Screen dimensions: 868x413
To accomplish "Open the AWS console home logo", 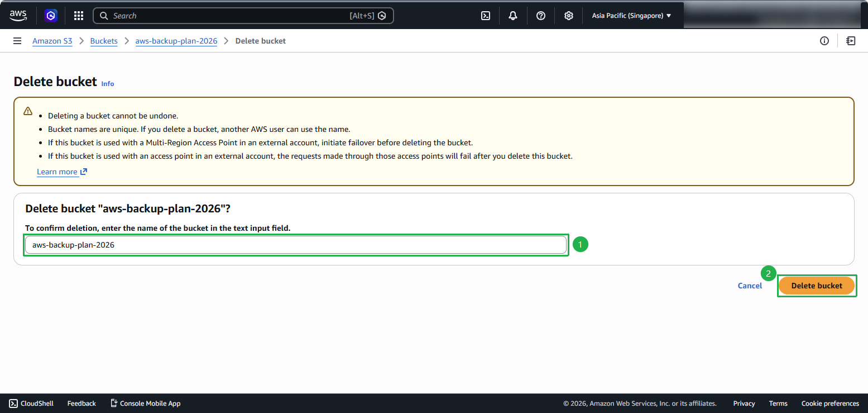I will [x=18, y=16].
